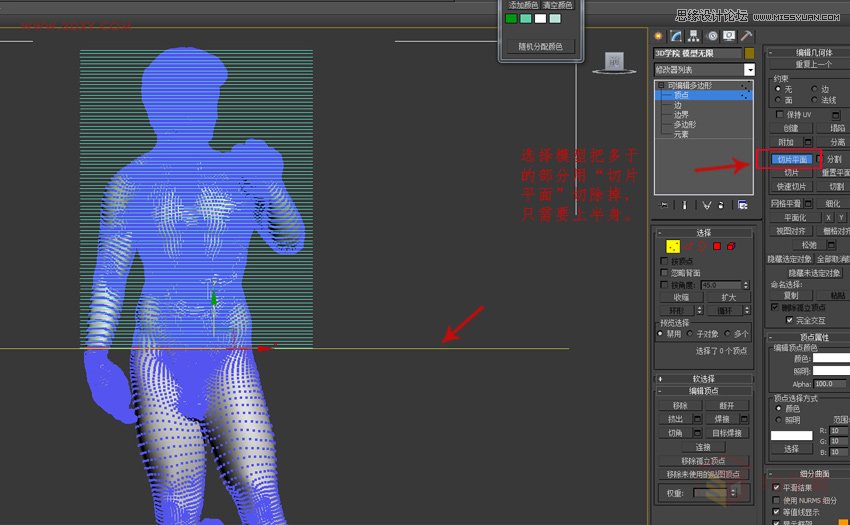Open the Create panel sun icon

(659, 36)
